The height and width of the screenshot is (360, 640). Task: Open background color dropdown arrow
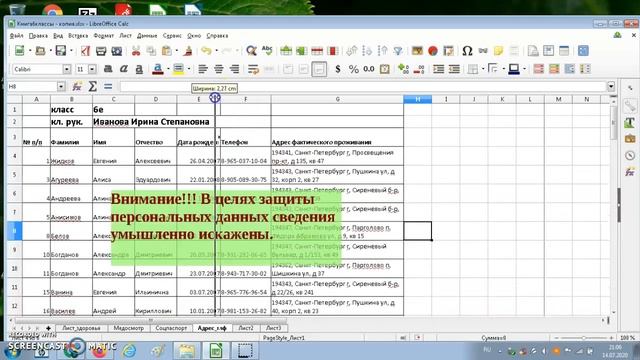[x=189, y=69]
